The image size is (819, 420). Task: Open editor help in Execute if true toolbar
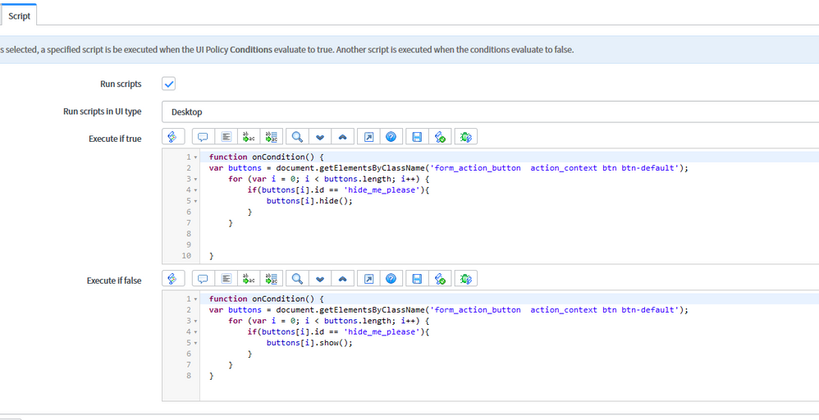391,137
